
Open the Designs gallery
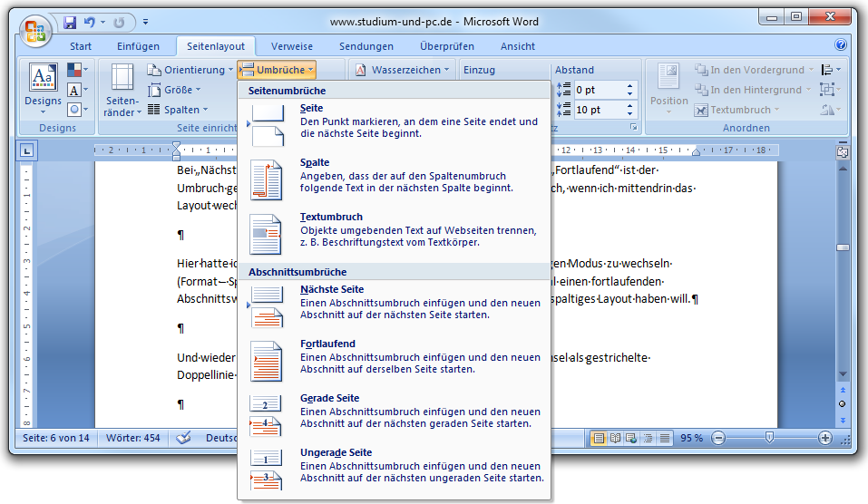tap(44, 89)
